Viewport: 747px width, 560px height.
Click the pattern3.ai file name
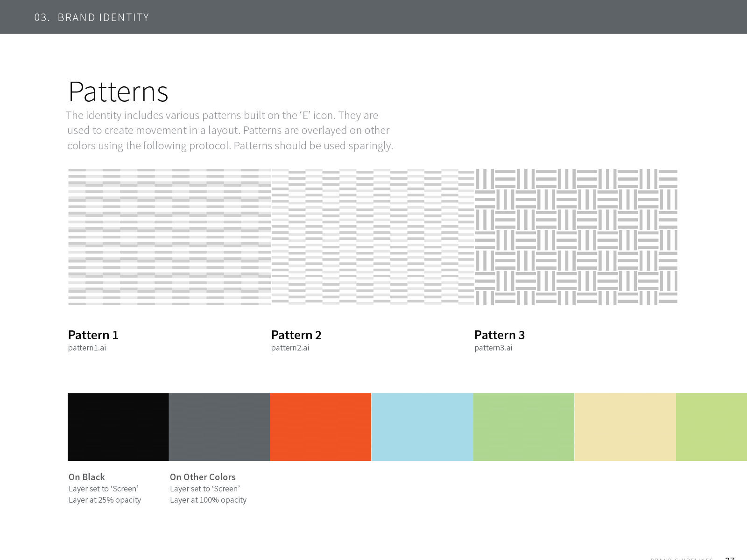pos(493,348)
